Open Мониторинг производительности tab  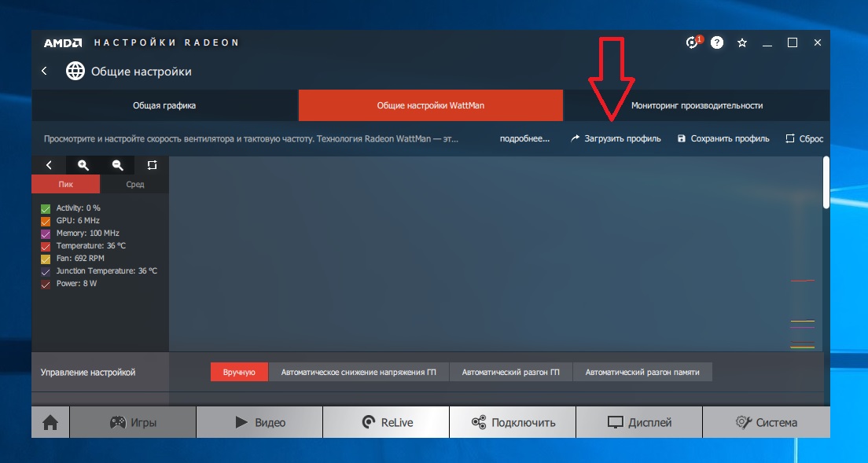(697, 105)
